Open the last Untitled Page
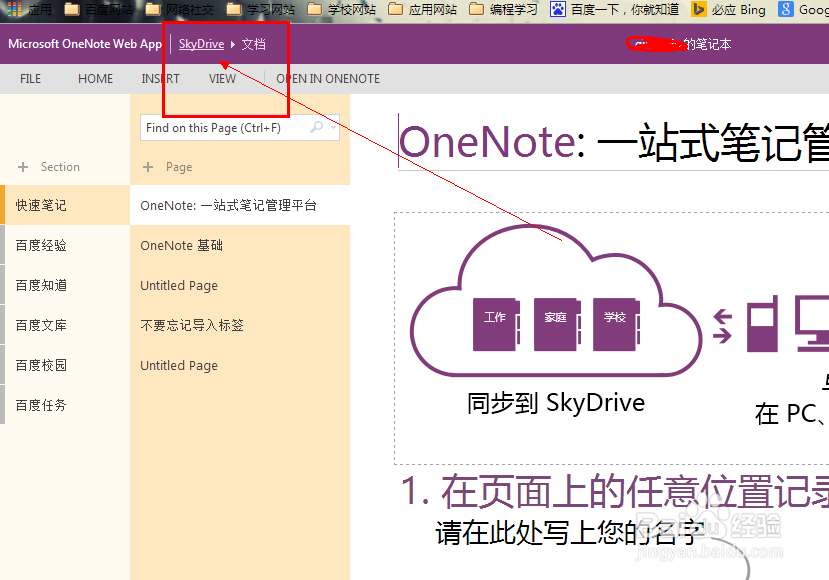This screenshot has height=580, width=829. [240, 365]
